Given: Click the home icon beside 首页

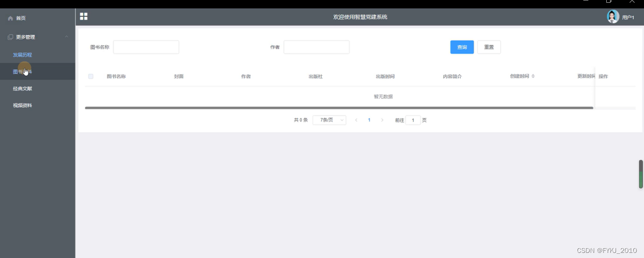Looking at the screenshot, I should (x=10, y=18).
